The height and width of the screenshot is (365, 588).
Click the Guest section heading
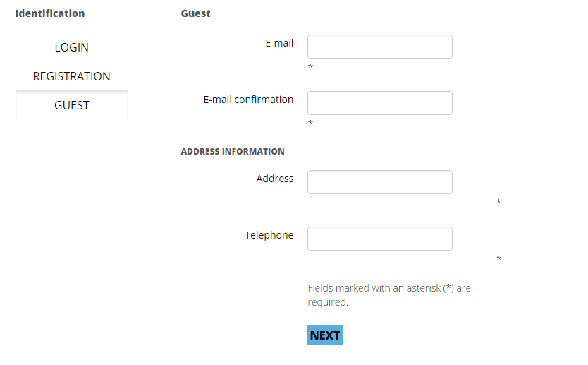coord(196,13)
